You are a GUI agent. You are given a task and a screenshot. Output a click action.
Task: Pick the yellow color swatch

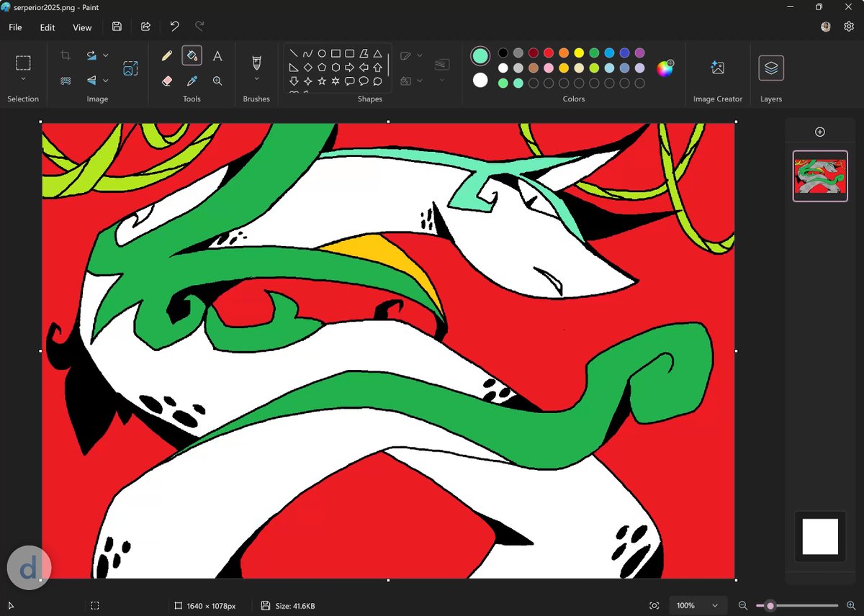point(579,53)
